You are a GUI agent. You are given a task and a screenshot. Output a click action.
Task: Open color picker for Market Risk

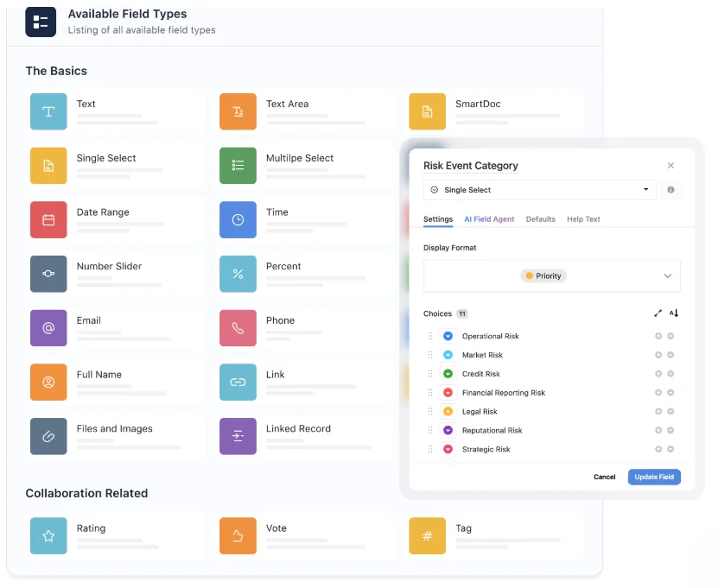click(448, 355)
